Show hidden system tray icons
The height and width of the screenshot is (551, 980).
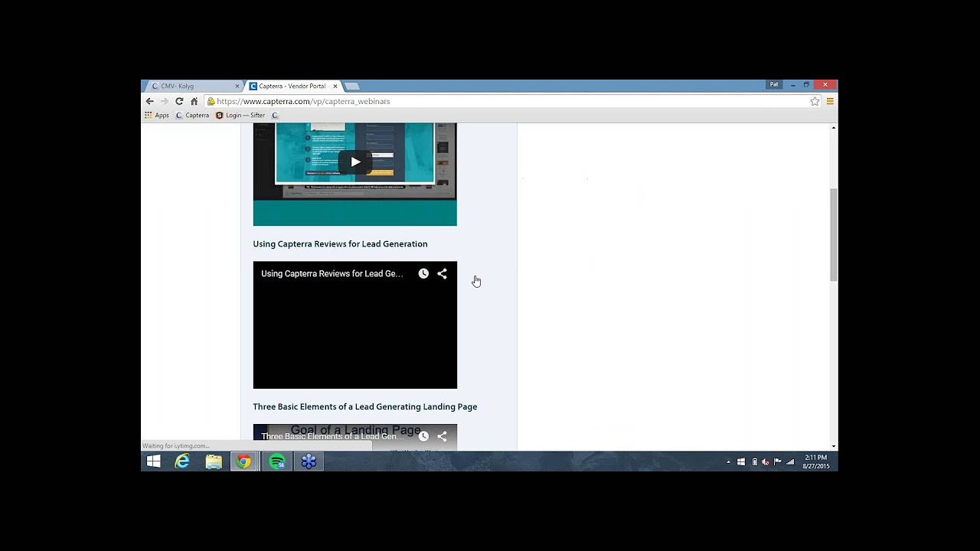(728, 462)
